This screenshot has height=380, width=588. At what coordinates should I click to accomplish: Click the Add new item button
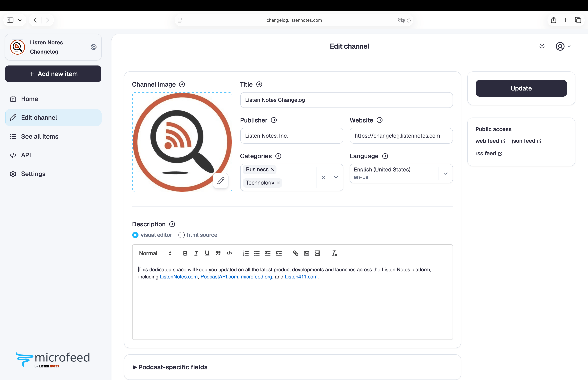[53, 74]
